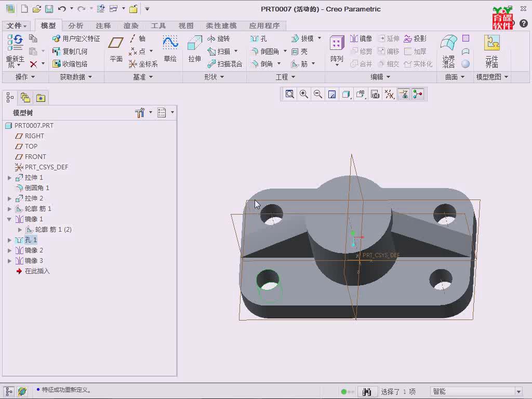
Task: Select the Coordinate System (坐标系) tool
Action: point(143,64)
